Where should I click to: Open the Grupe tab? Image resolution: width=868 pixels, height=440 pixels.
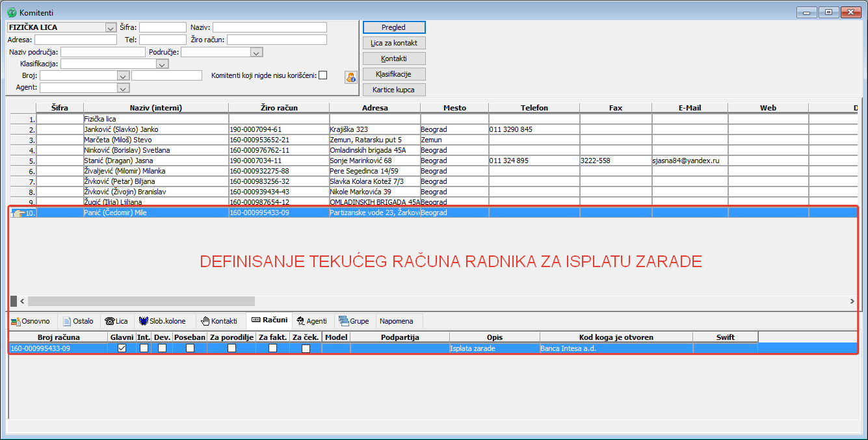click(x=354, y=321)
